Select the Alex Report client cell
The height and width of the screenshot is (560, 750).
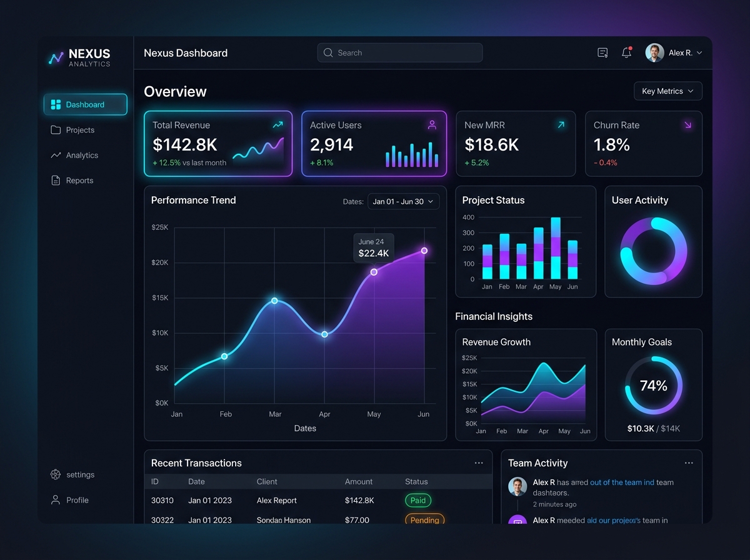[x=277, y=501]
